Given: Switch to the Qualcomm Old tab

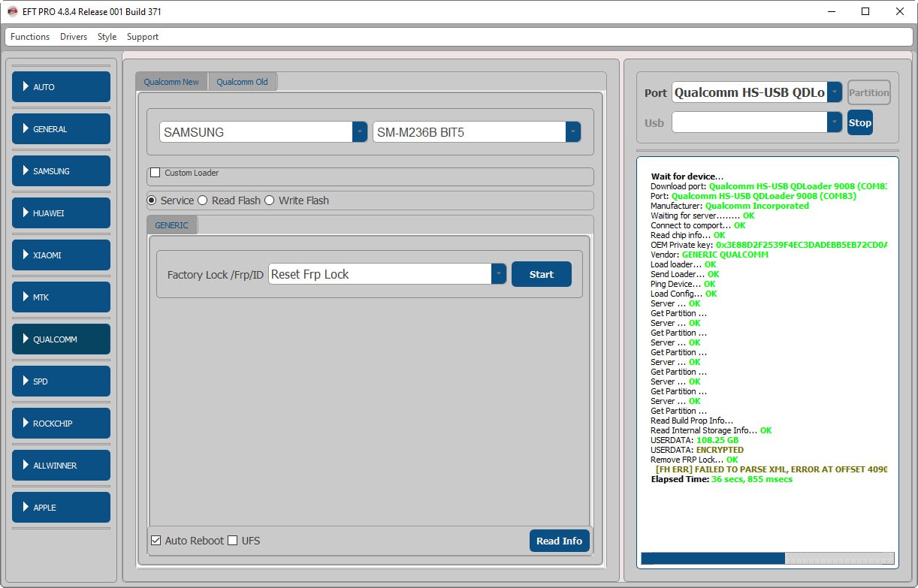Looking at the screenshot, I should click(x=242, y=82).
